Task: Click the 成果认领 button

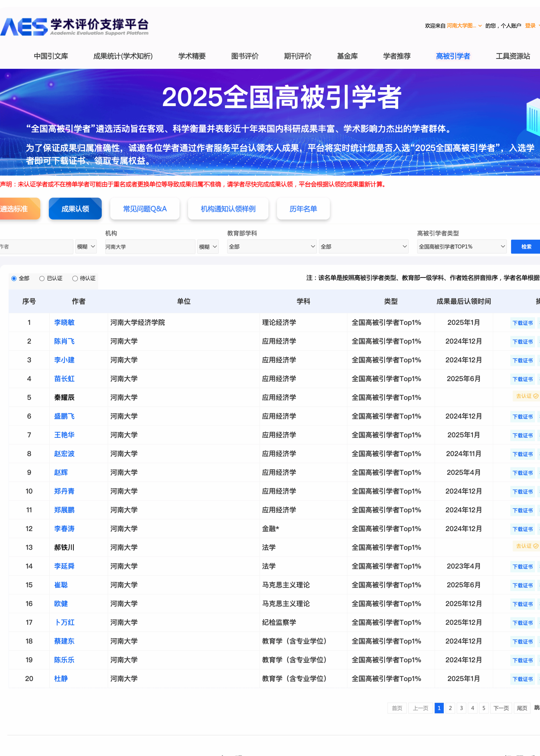Action: click(75, 209)
